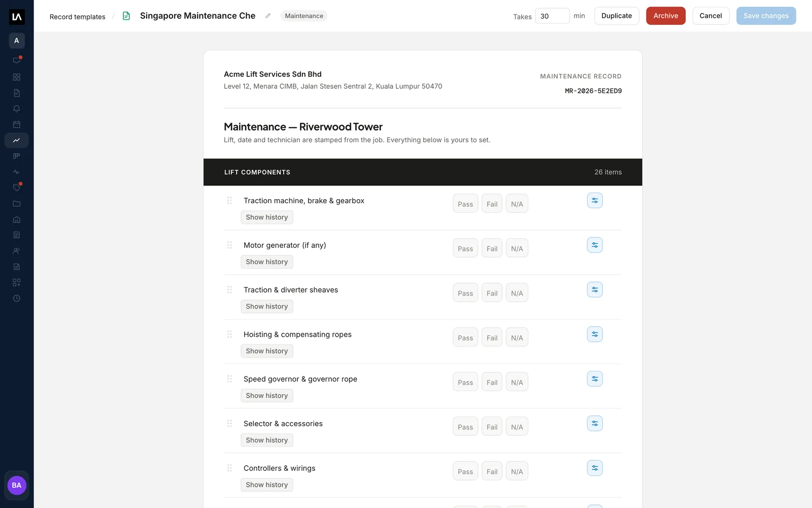Viewport: 812px width, 508px height.
Task: Click the Maintenance category badge
Action: click(304, 16)
